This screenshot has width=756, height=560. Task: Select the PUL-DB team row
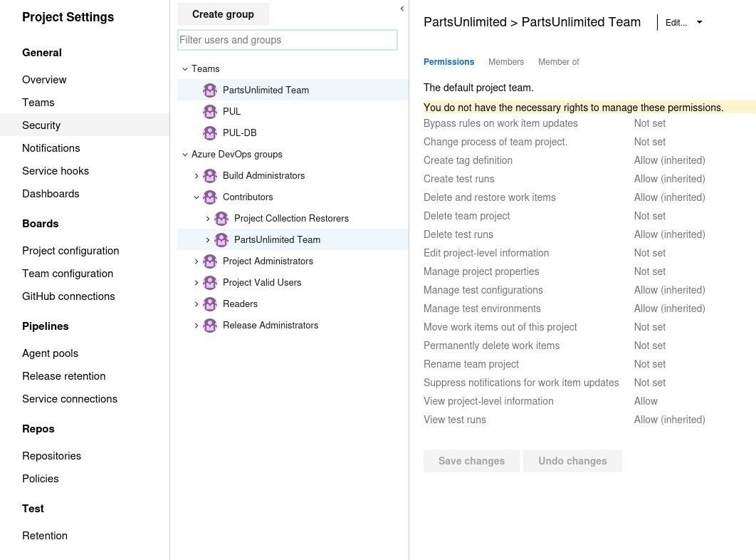[293, 133]
